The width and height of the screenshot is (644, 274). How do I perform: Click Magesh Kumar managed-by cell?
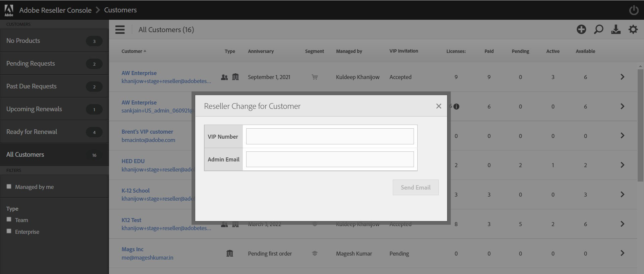(354, 254)
